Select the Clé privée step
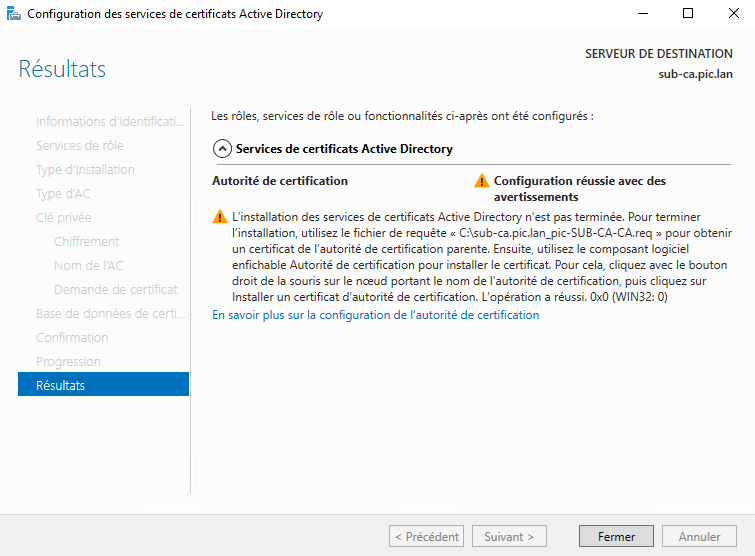Screen dimensions: 755x556 coord(64,218)
